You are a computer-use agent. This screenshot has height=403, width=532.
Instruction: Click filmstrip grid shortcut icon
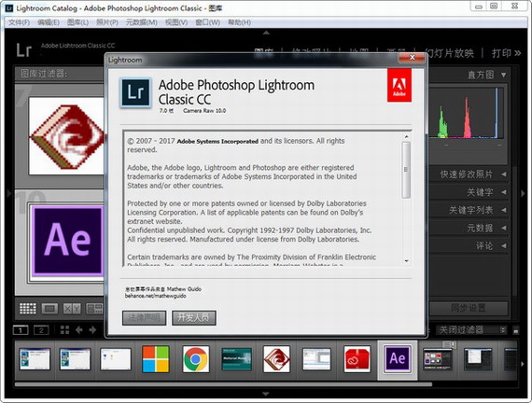64,330
